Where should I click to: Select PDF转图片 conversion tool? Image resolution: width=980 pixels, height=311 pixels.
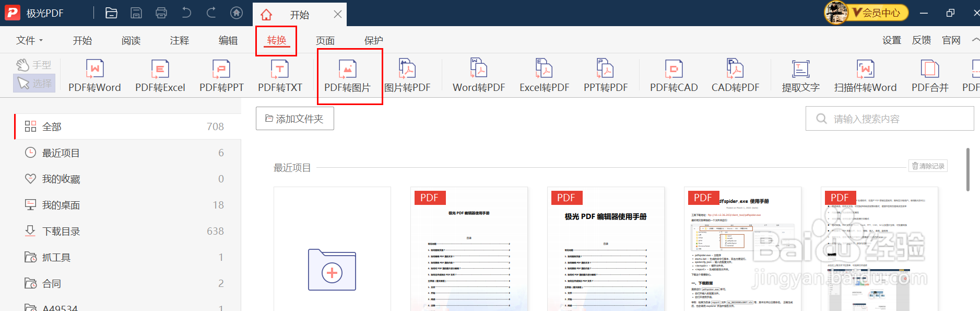347,76
